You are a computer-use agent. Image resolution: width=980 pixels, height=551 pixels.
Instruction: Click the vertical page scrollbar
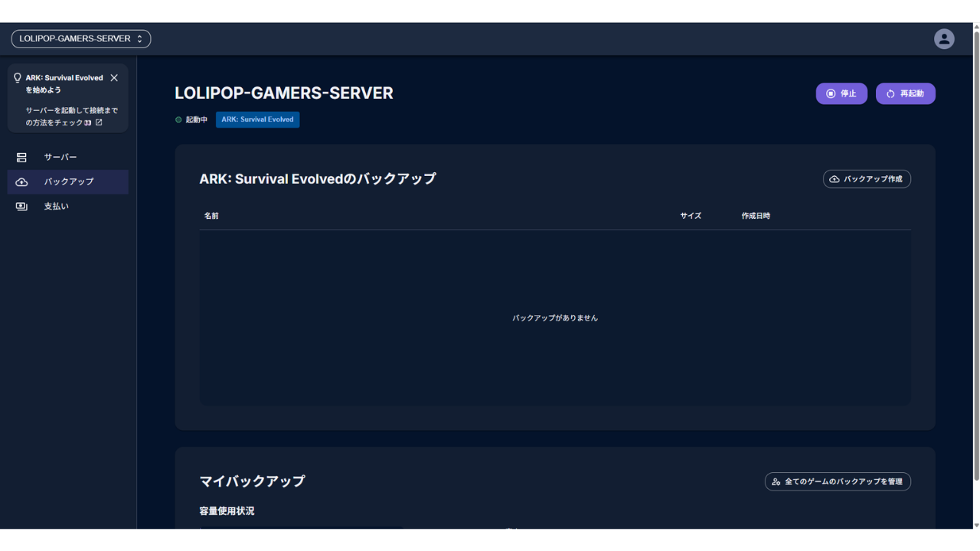pyautogui.click(x=976, y=255)
